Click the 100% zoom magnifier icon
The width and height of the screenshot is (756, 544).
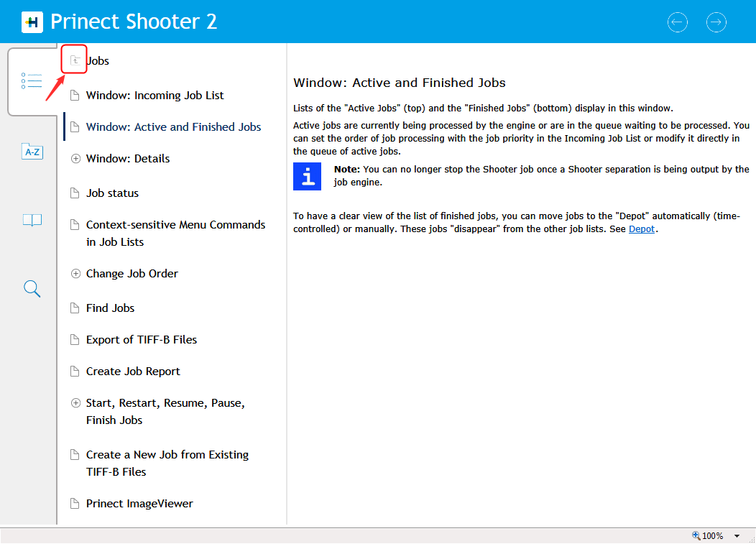point(696,536)
